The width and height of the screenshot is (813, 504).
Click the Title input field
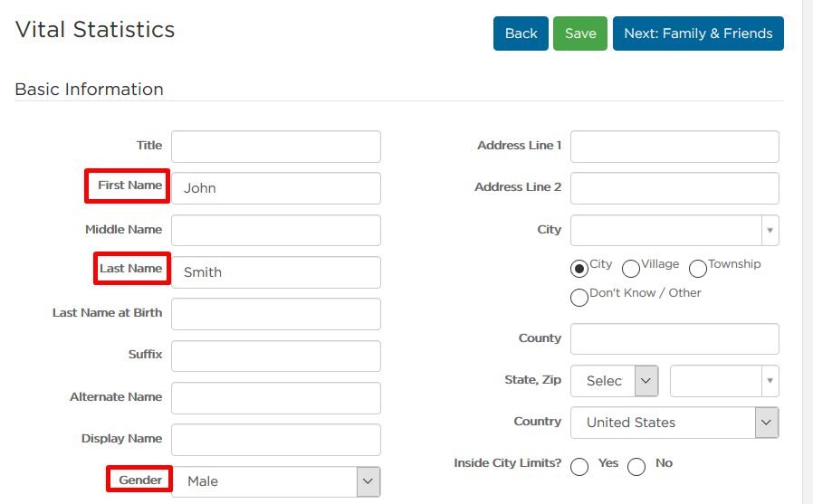[276, 147]
